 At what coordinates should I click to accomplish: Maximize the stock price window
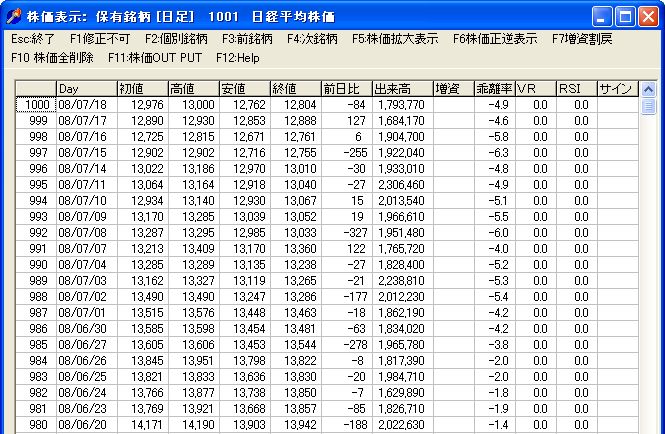(x=625, y=17)
